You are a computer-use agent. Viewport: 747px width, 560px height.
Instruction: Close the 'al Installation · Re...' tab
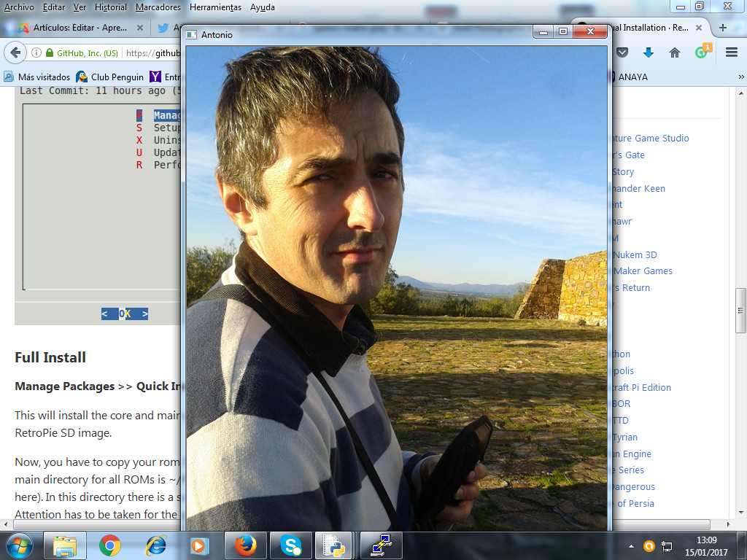(x=699, y=28)
